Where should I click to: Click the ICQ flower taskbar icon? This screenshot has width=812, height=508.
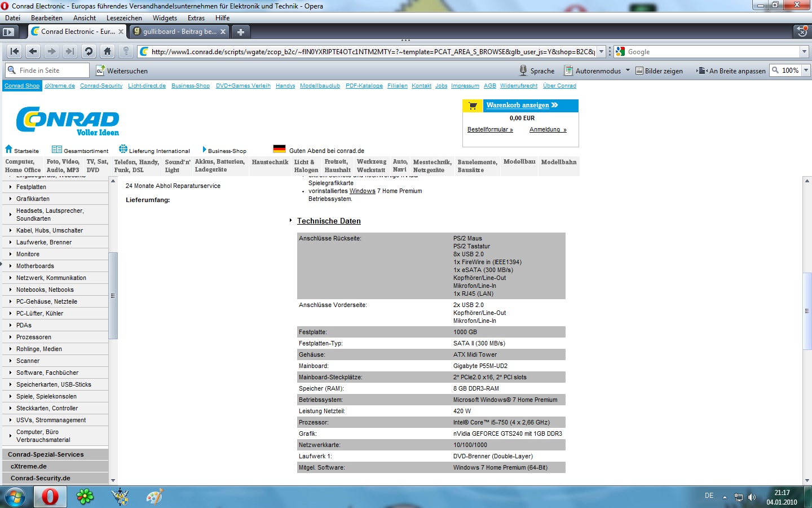[85, 497]
